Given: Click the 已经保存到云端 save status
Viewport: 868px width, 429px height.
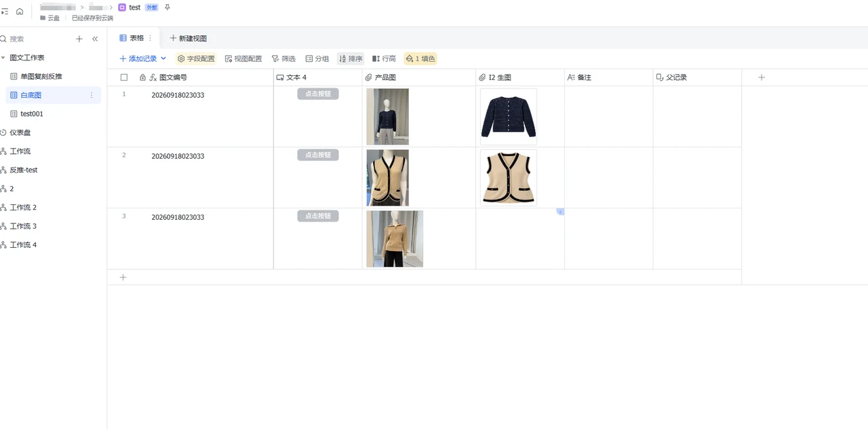Looking at the screenshot, I should click(x=92, y=18).
